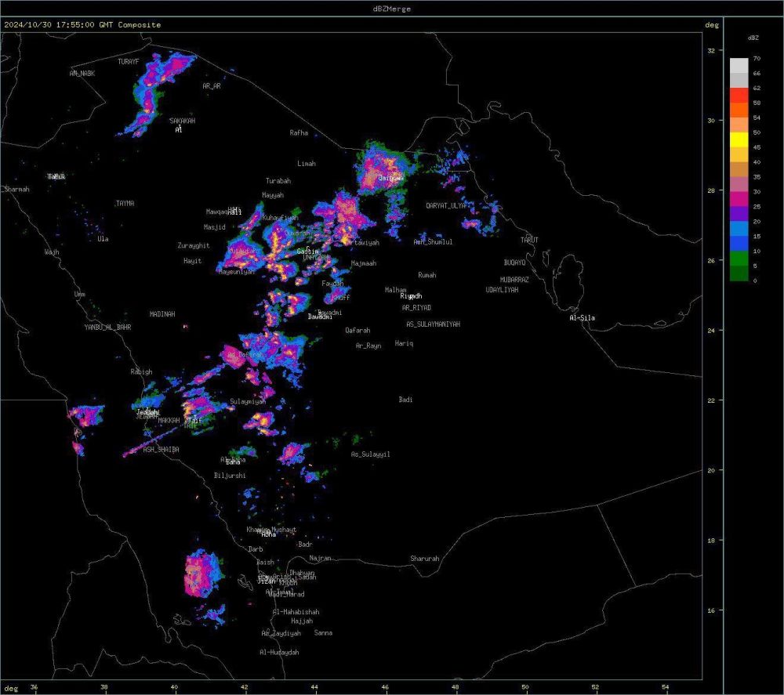The image size is (784, 695).
Task: Select the light gray 70 dBZ swatch
Action: point(739,65)
